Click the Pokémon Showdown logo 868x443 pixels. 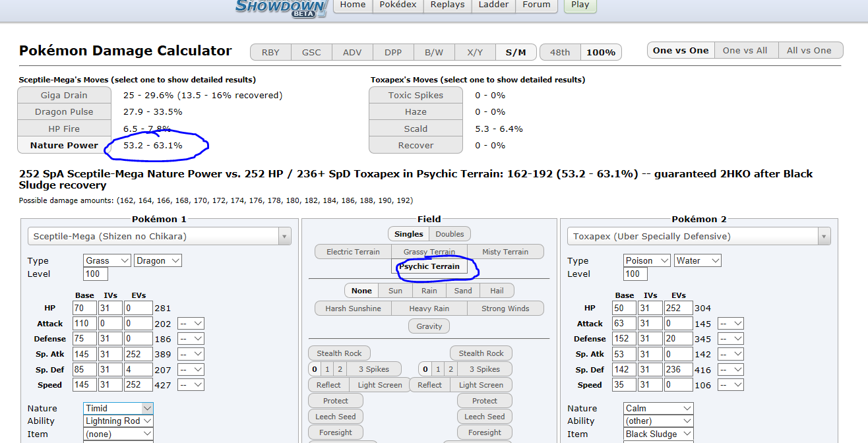(x=281, y=7)
